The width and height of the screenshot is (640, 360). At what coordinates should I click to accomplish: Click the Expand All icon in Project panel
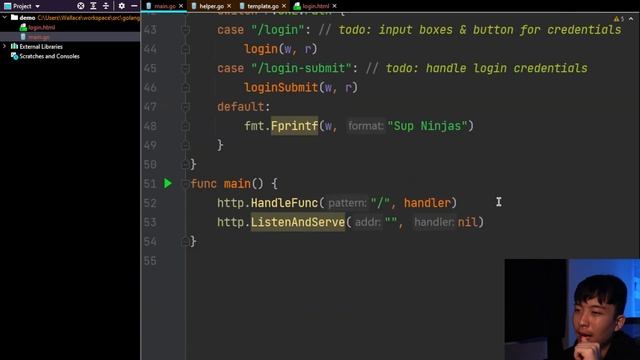[93, 6]
